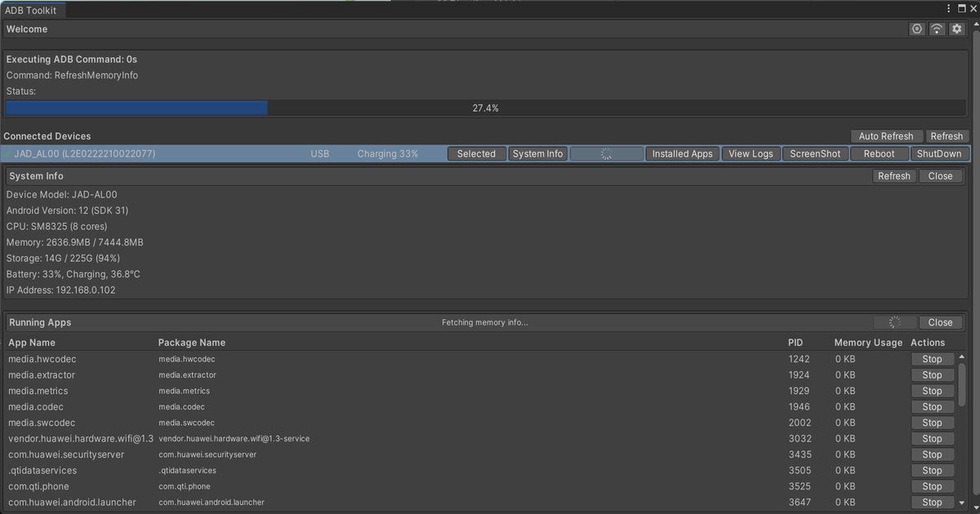The width and height of the screenshot is (980, 514).
Task: Click the Battery: 33%, Charging line
Action: (x=73, y=274)
